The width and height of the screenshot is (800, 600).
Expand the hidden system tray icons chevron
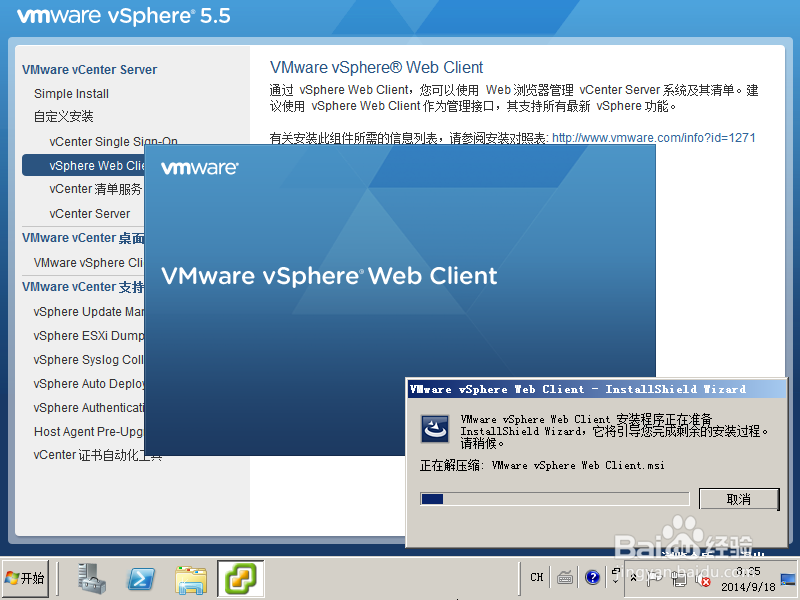click(634, 577)
